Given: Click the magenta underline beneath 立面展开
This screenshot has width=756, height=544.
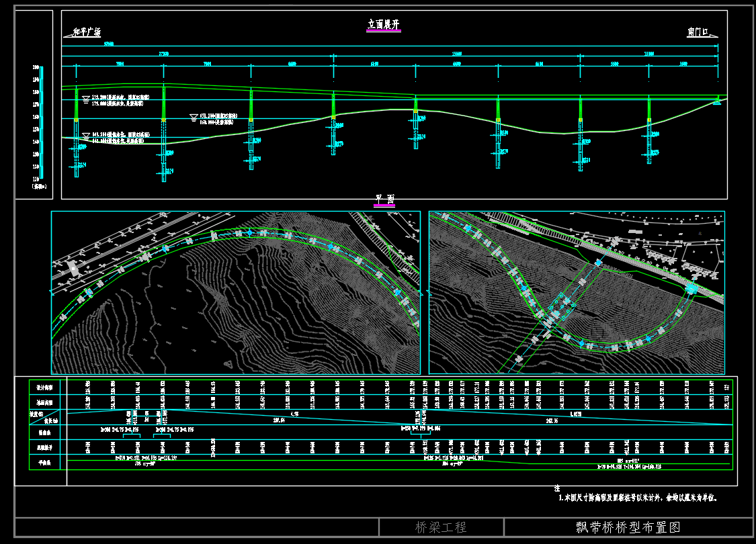Looking at the screenshot, I should click(383, 31).
